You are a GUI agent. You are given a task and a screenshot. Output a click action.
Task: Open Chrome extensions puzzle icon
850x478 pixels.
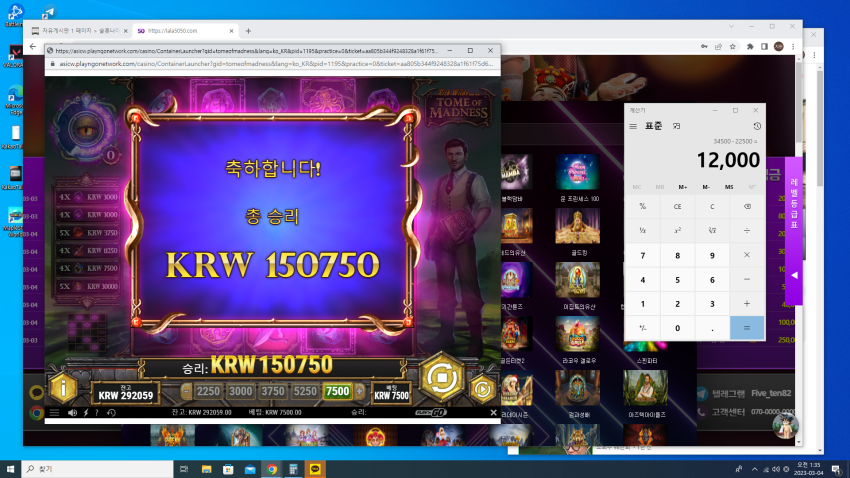coord(750,47)
